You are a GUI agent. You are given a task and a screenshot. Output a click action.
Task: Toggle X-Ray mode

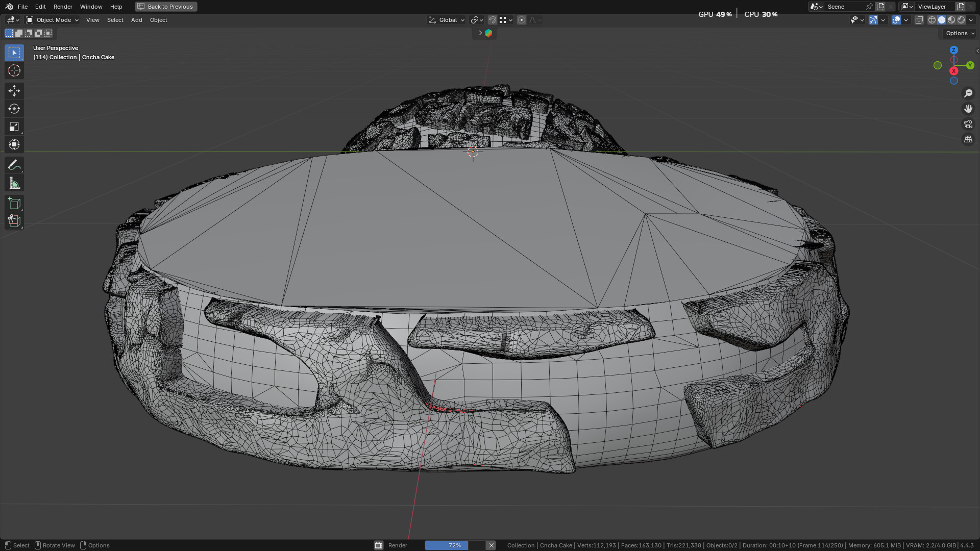[x=919, y=20]
